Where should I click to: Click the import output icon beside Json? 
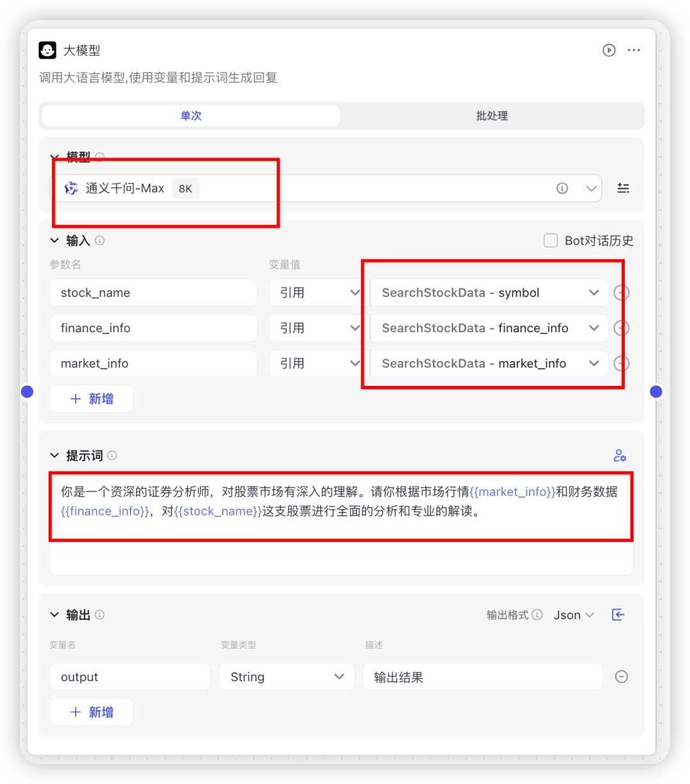618,614
